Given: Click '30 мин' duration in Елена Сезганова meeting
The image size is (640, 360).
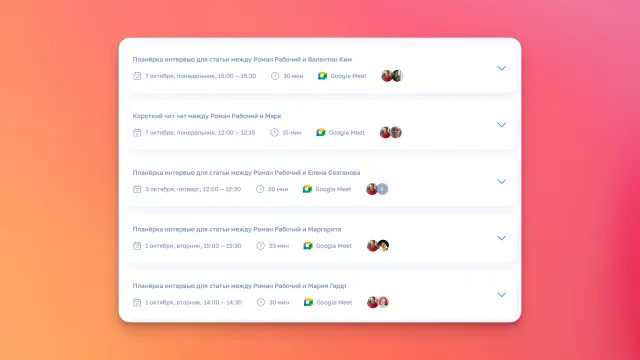Looking at the screenshot, I should pos(278,189).
